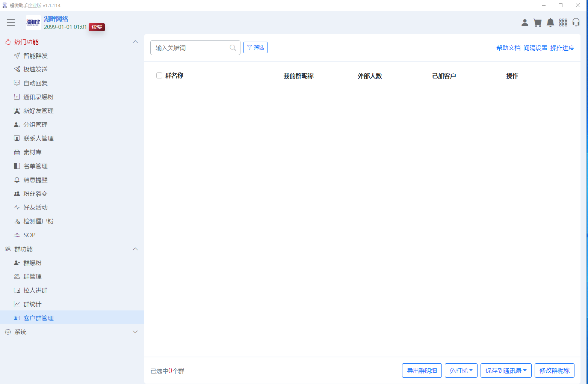Open the shopping cart icon
The height and width of the screenshot is (384, 588).
click(x=538, y=23)
